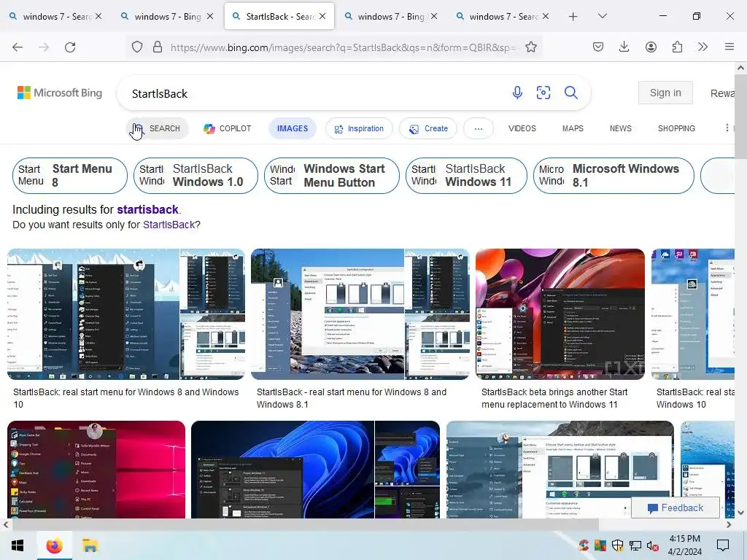Open a new browser tab
This screenshot has height=560, width=747.
tap(573, 16)
